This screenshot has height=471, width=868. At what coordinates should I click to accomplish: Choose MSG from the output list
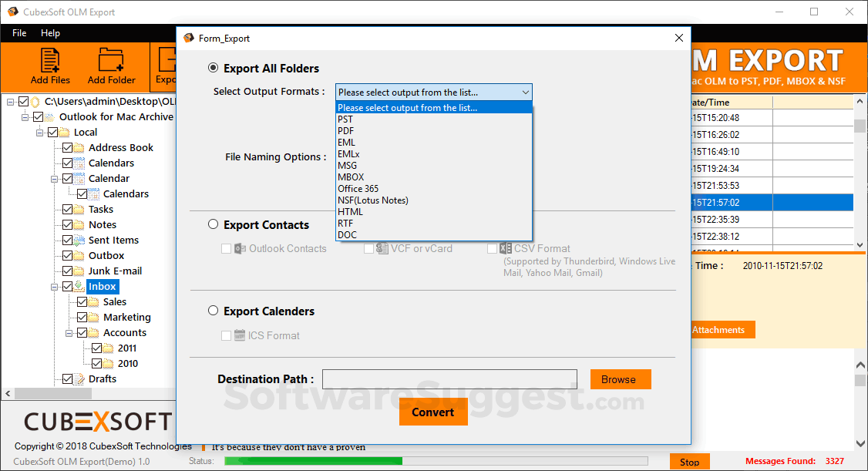(x=434, y=166)
